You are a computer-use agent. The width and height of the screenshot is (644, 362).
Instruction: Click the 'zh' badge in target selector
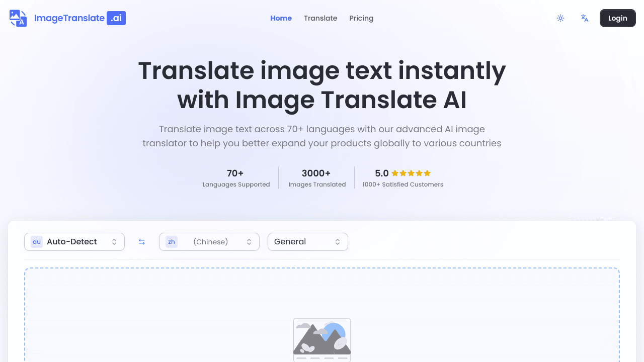pyautogui.click(x=172, y=242)
